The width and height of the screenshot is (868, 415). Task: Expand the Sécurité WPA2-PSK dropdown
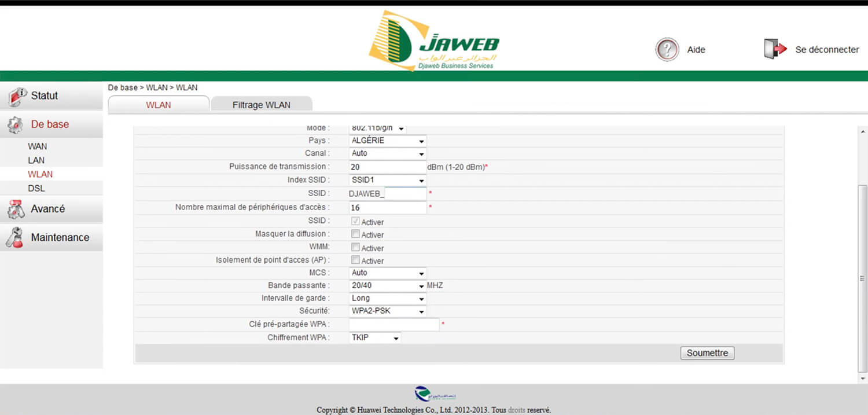pyautogui.click(x=388, y=311)
